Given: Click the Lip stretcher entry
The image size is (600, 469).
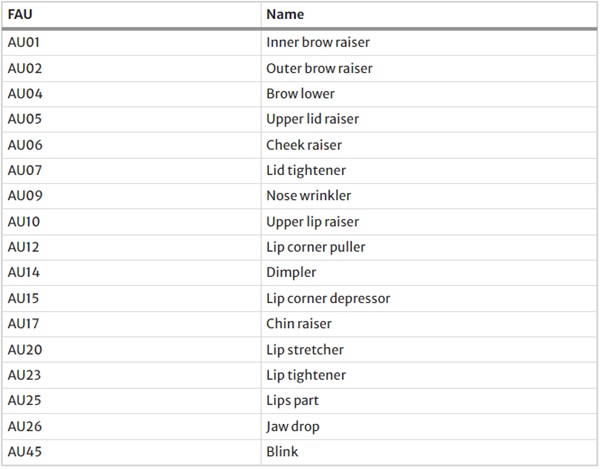Looking at the screenshot, I should tap(305, 350).
